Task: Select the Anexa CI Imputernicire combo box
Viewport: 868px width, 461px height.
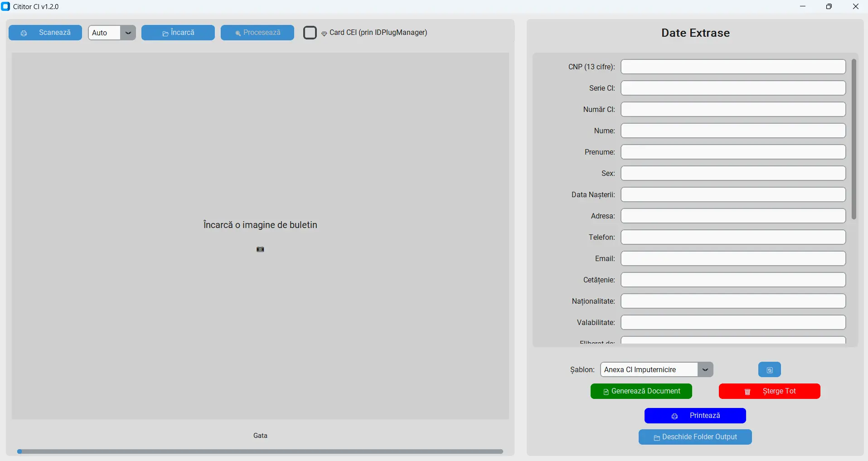Action: [x=648, y=370]
